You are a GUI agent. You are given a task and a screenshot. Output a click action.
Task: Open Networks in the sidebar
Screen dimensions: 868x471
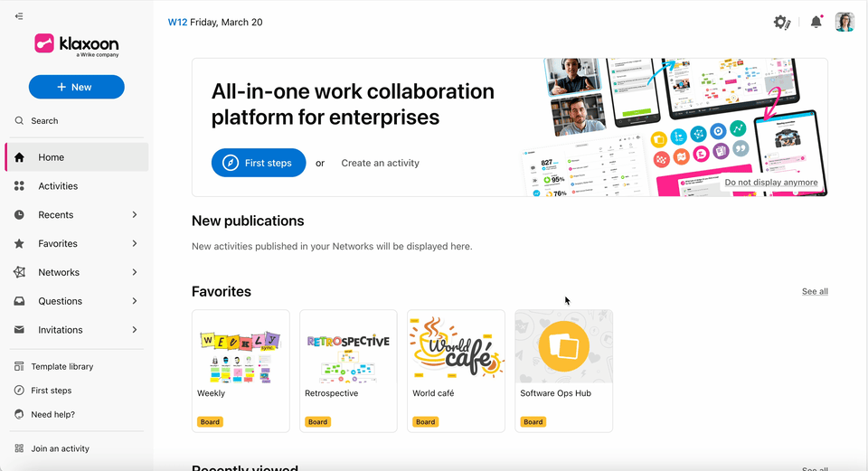click(76, 272)
